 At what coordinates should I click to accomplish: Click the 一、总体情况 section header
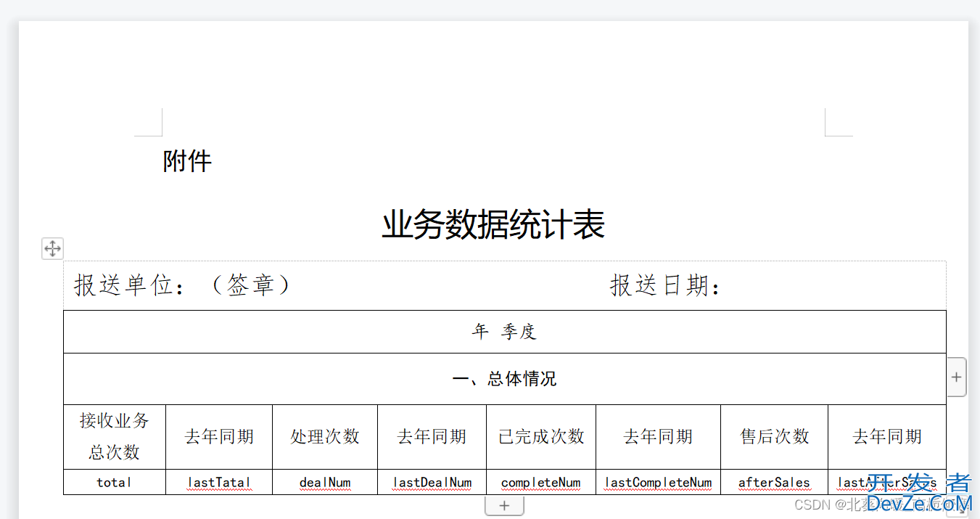[505, 379]
